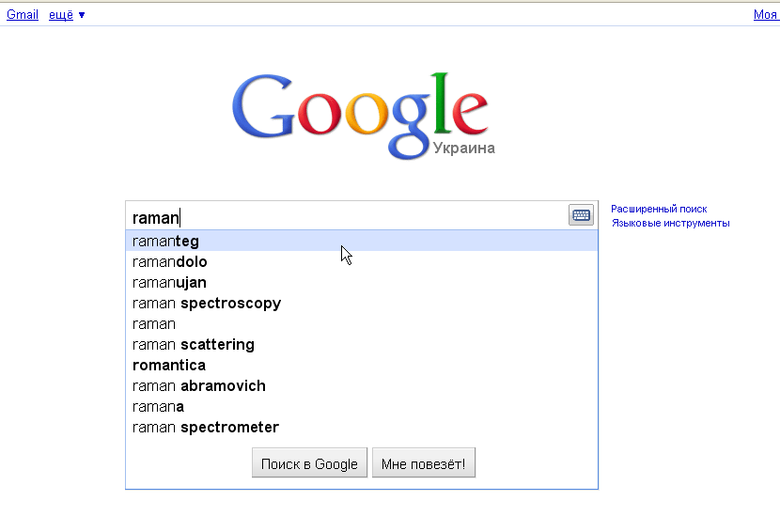Screen dimensions: 780x532
Task: Open the Языковые инструменты link
Action: [670, 223]
